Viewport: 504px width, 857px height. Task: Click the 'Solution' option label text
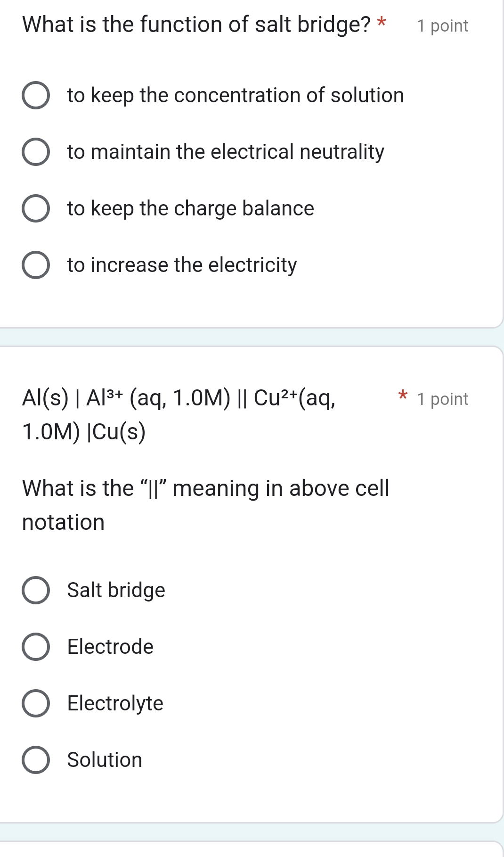(105, 760)
